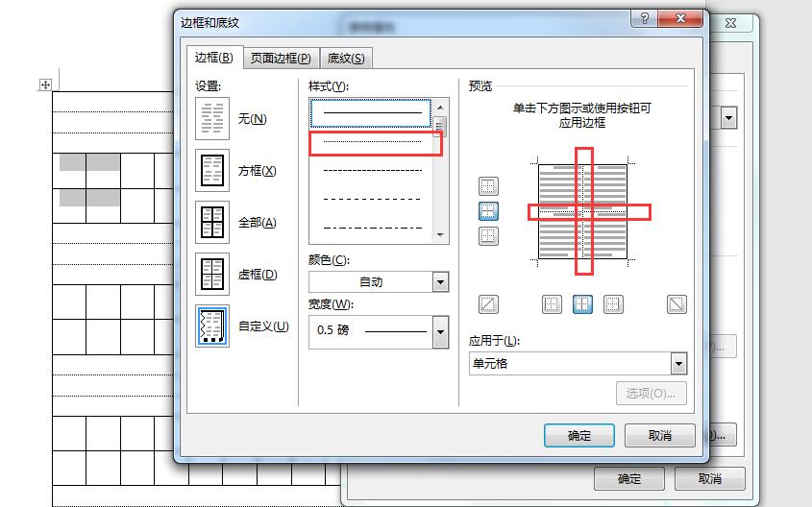The width and height of the screenshot is (812, 507).
Task: Toggle the left border button
Action: (x=552, y=304)
